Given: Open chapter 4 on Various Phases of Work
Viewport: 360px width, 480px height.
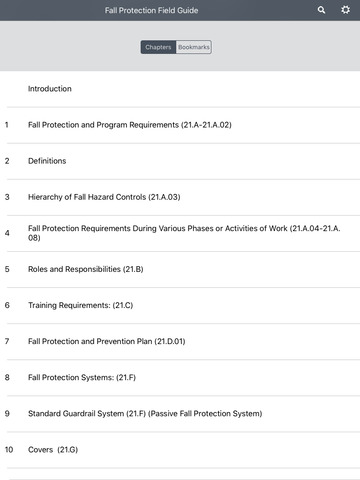Looking at the screenshot, I should pyautogui.click(x=180, y=233).
